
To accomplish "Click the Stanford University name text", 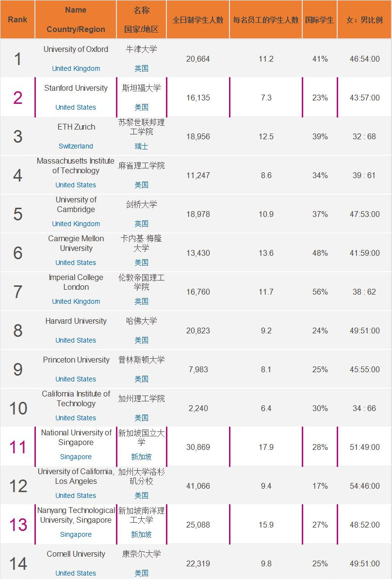I will coord(76,88).
